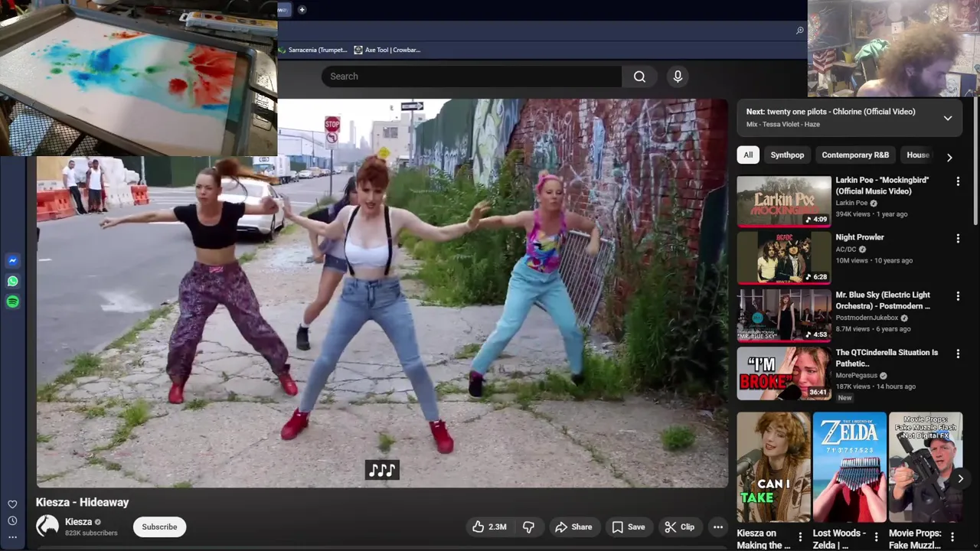This screenshot has width=980, height=551.
Task: Like the video with the thumbs-up icon
Action: [489, 527]
